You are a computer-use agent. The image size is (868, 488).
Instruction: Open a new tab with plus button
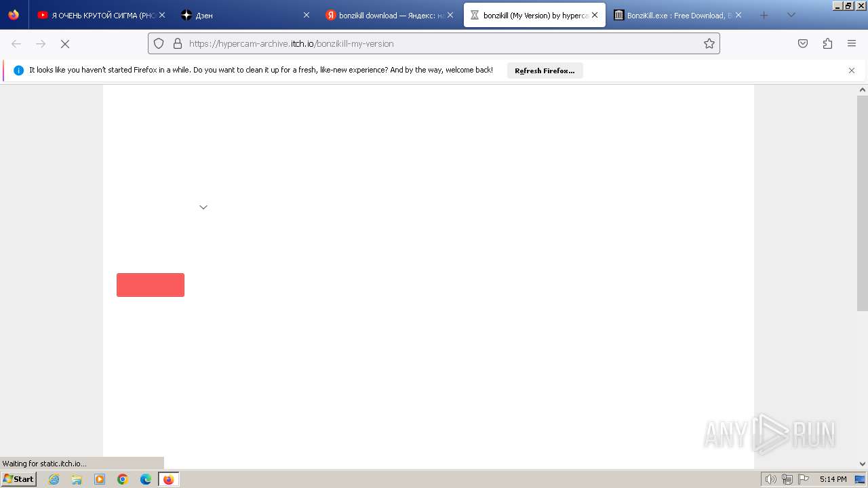[764, 15]
